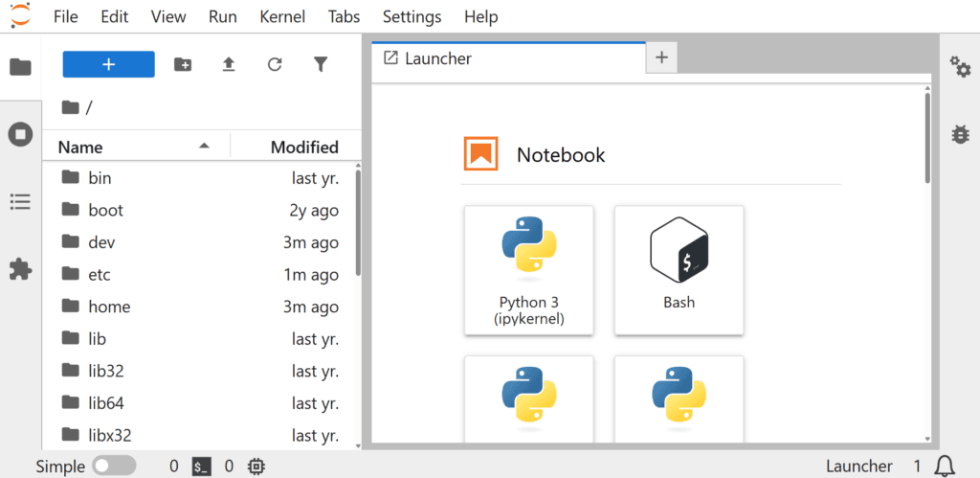Viewport: 980px width, 478px height.
Task: Click the blue New Launcher plus button
Action: [x=109, y=64]
